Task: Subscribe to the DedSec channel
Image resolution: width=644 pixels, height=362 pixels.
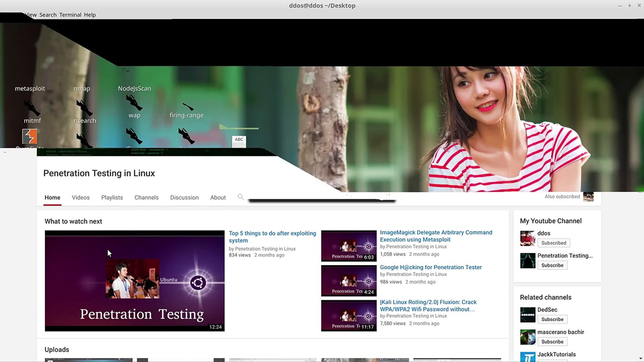Action: point(552,319)
